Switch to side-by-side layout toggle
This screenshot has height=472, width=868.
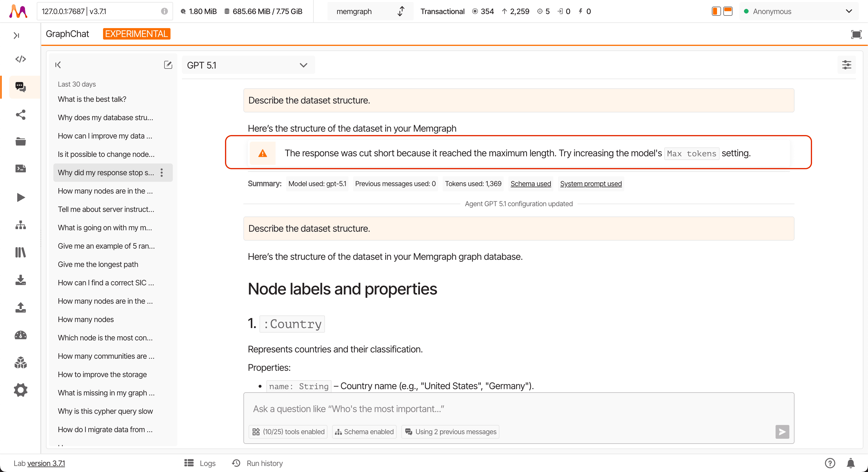pyautogui.click(x=716, y=11)
